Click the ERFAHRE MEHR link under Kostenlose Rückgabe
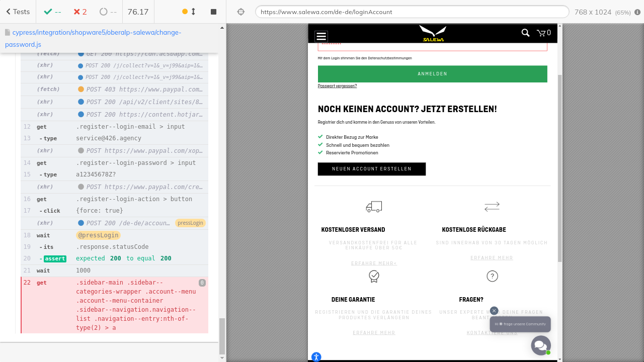Screen dimensions: 644x362 [x=492, y=258]
